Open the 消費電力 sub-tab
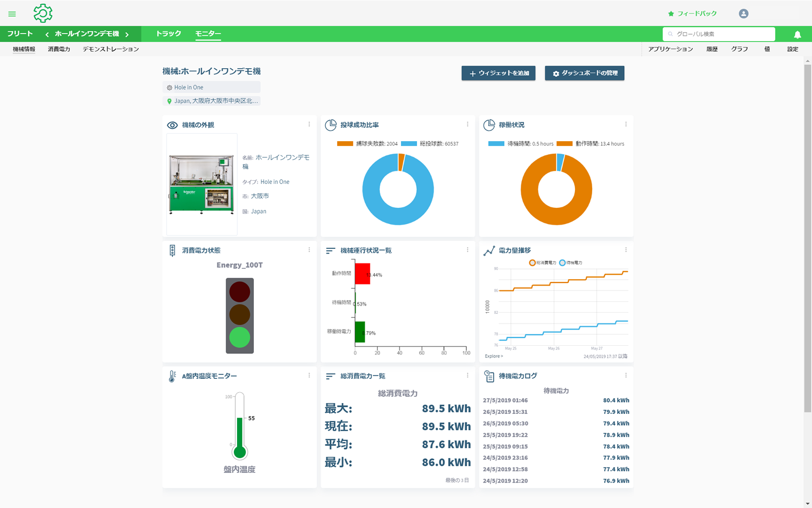Image resolution: width=812 pixels, height=508 pixels. 59,49
